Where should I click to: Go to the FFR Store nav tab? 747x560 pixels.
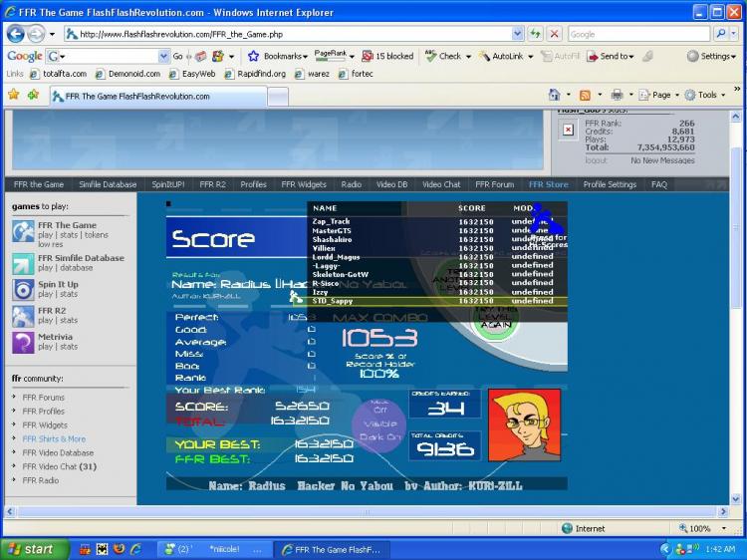548,184
